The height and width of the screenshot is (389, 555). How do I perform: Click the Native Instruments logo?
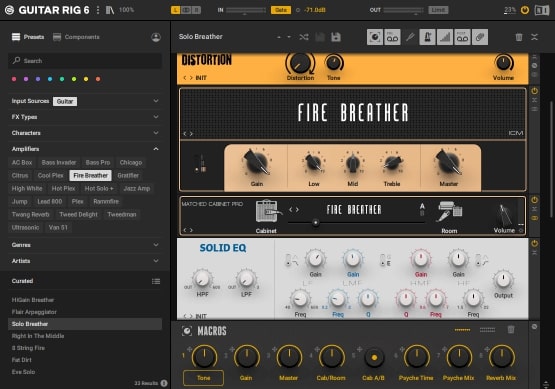10,10
